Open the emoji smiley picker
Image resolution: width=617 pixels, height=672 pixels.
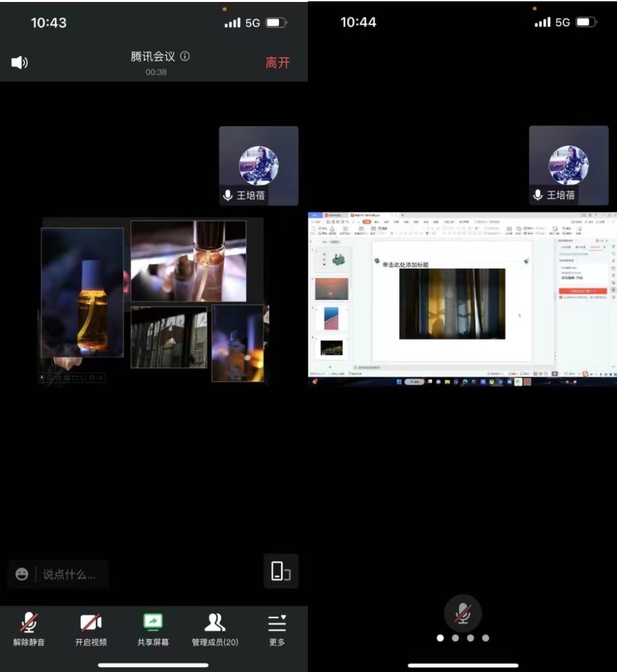click(22, 574)
